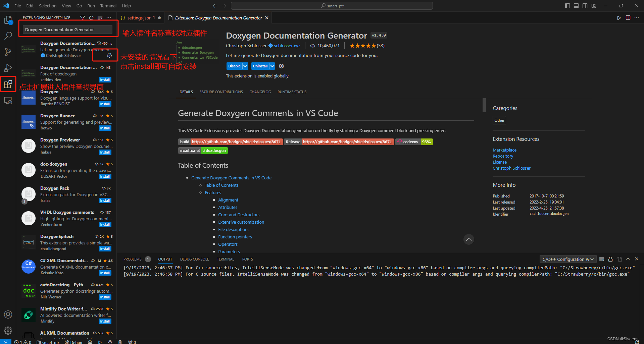Open the Problems panel tab
644x344 pixels.
(133, 259)
